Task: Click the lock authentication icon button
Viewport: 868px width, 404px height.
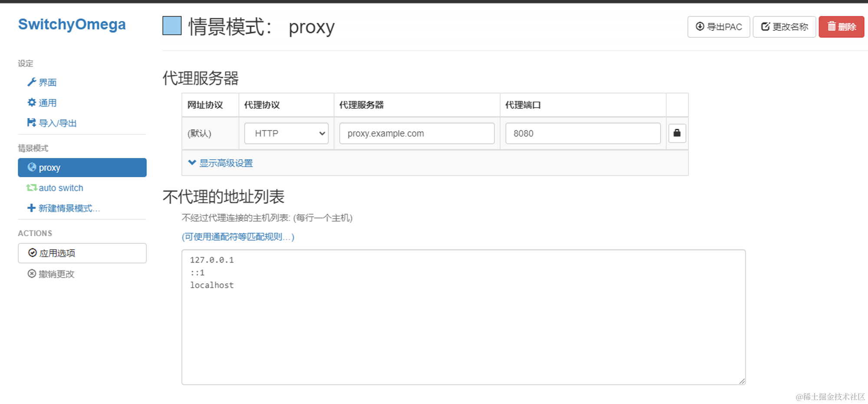Action: click(677, 133)
